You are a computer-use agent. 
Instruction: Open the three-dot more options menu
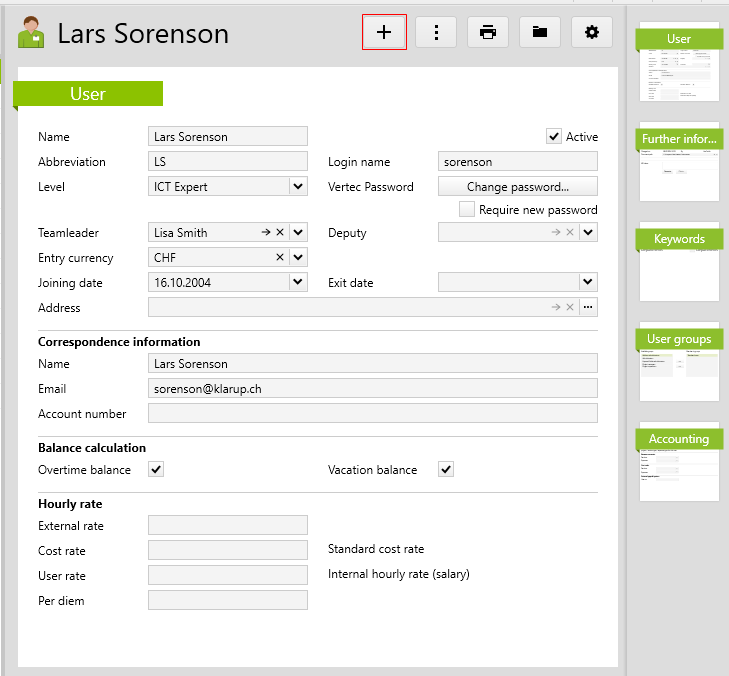pos(436,32)
